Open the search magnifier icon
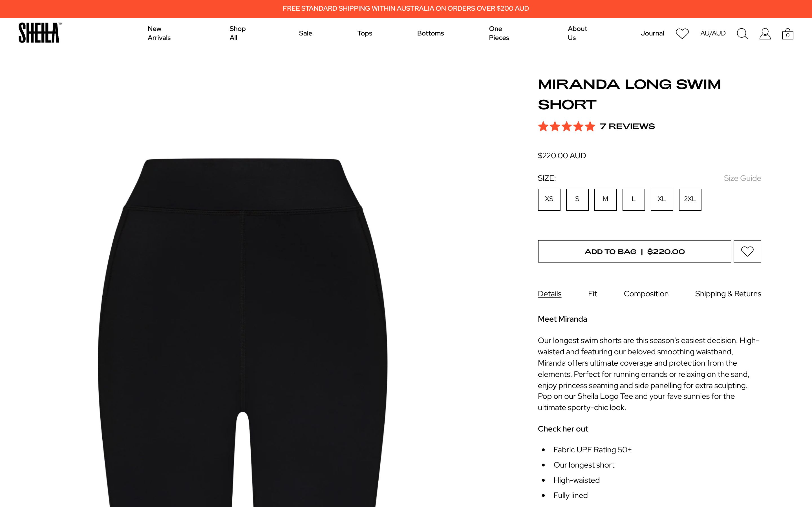812x507 pixels. 742,34
